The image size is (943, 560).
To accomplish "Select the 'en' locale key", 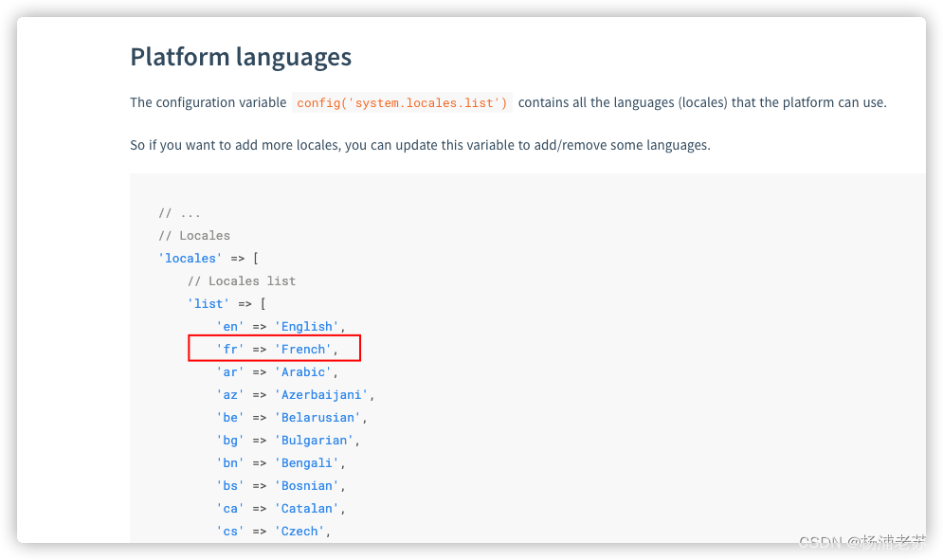I will pos(230,327).
